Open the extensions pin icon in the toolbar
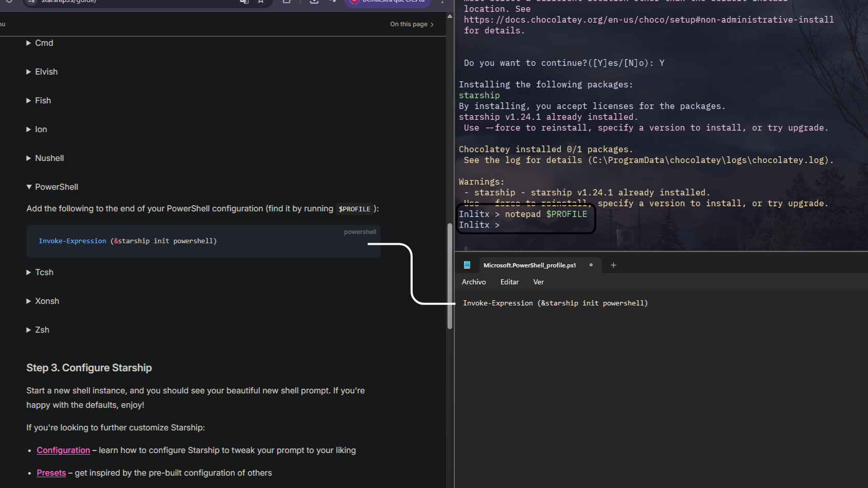The width and height of the screenshot is (868, 488). pos(333,3)
